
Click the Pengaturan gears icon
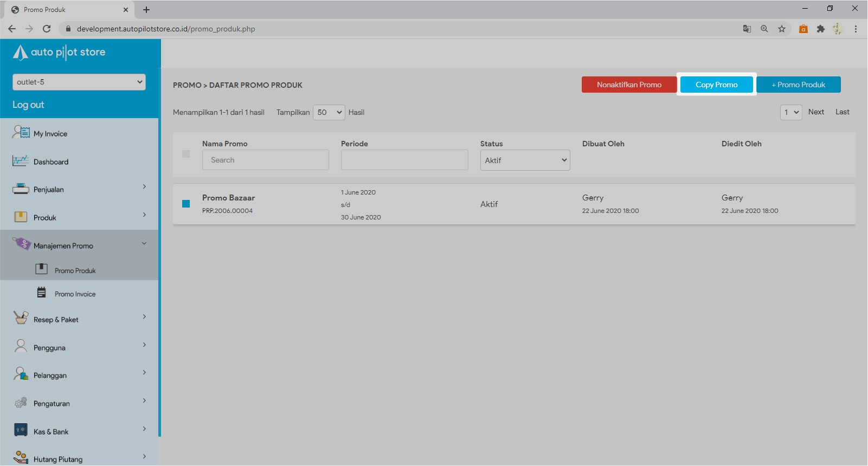(x=21, y=403)
